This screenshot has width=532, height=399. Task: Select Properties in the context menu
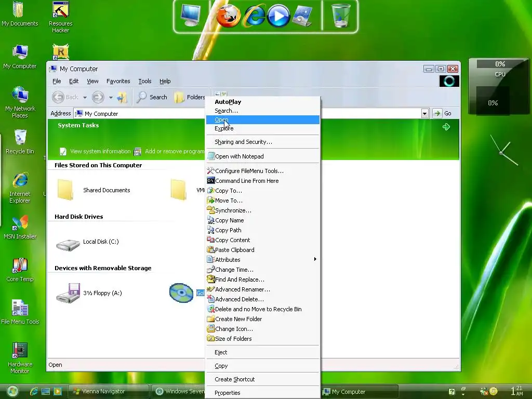coord(262,393)
